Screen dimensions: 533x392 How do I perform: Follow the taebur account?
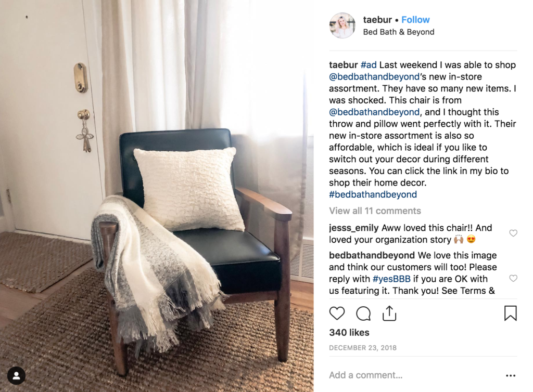(415, 20)
